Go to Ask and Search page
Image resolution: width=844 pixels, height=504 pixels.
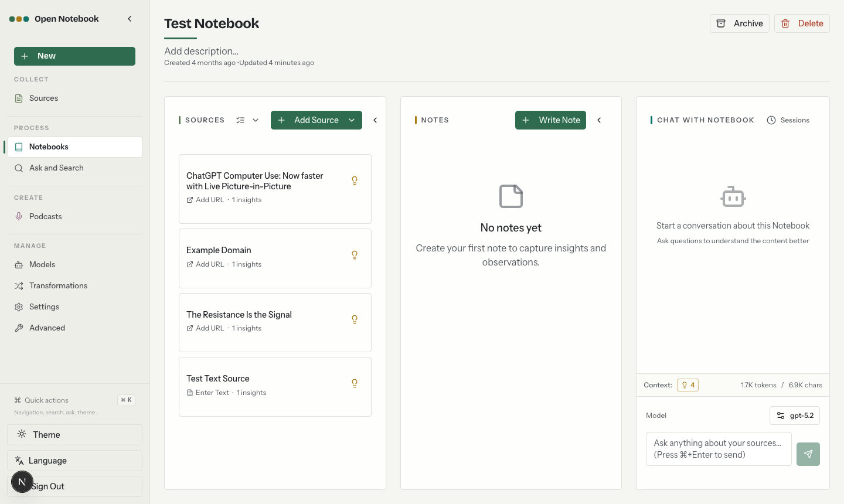pos(74,168)
